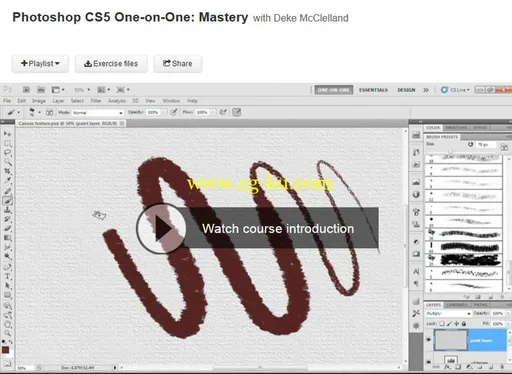The width and height of the screenshot is (512, 374).
Task: Open the Brush Preset picker arrow
Action: pyautogui.click(x=39, y=112)
